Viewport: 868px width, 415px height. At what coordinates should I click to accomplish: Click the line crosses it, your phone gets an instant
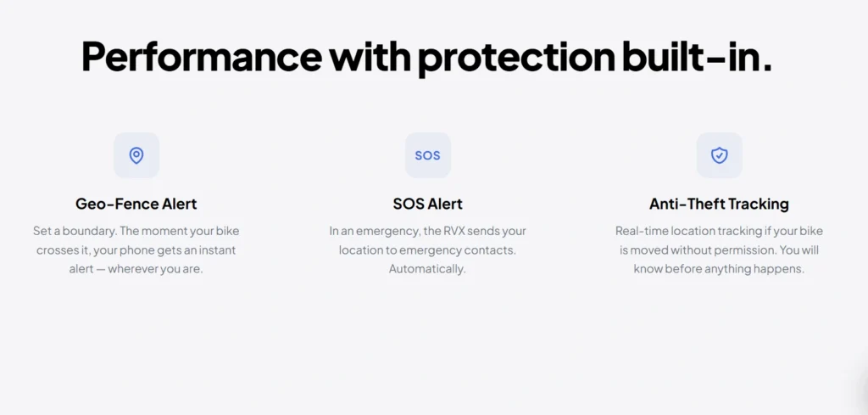pyautogui.click(x=136, y=250)
